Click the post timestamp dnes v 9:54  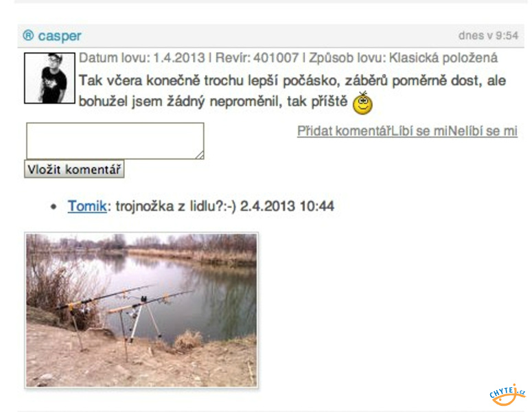pos(488,36)
